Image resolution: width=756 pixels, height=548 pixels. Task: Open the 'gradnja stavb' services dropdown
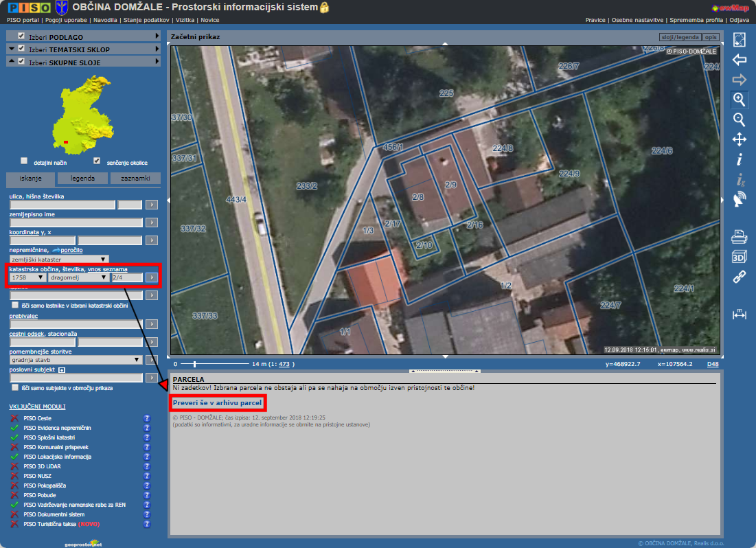(x=76, y=359)
